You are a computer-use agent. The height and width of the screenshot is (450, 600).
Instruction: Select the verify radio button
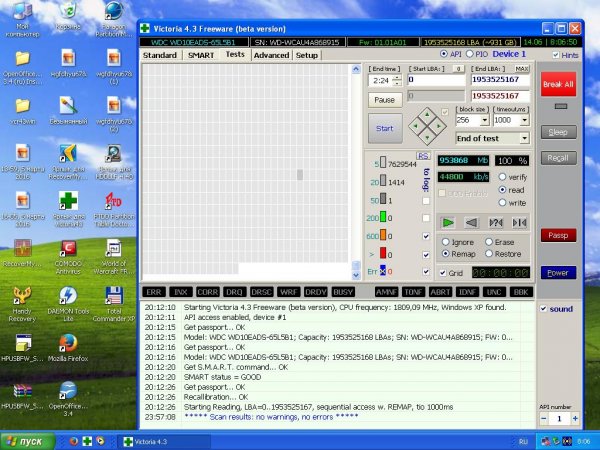502,177
